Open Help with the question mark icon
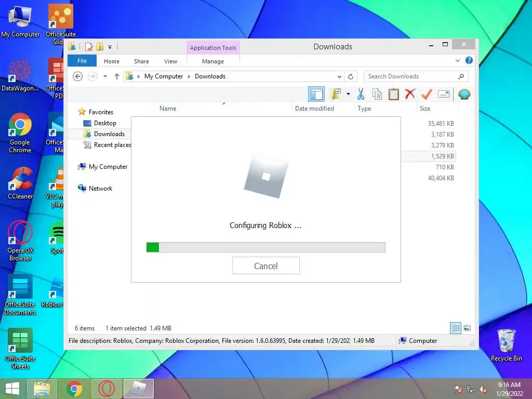The width and height of the screenshot is (532, 399). click(x=469, y=60)
